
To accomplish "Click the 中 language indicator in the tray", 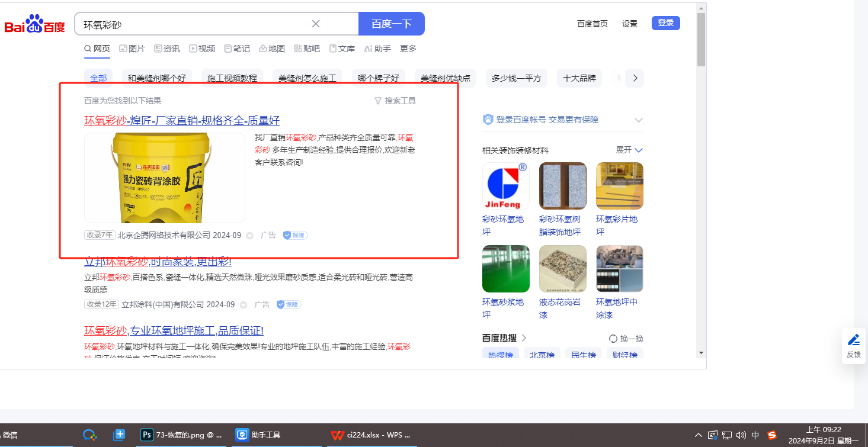I will point(755,435).
